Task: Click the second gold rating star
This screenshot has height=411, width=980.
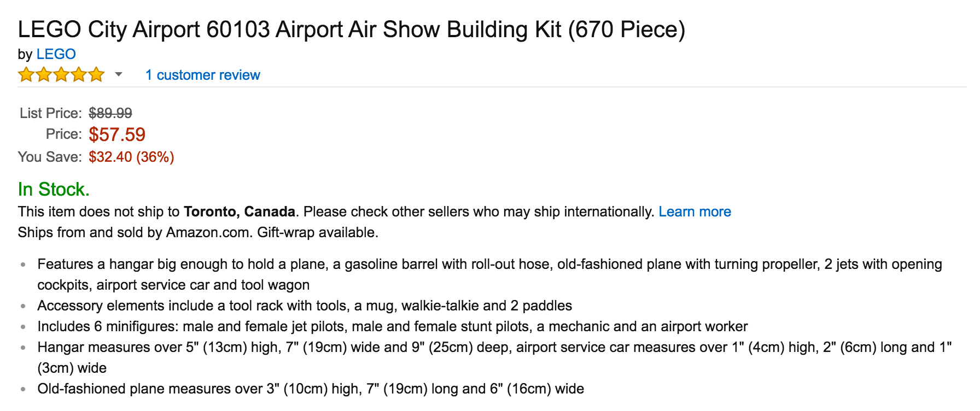Action: pos(44,75)
